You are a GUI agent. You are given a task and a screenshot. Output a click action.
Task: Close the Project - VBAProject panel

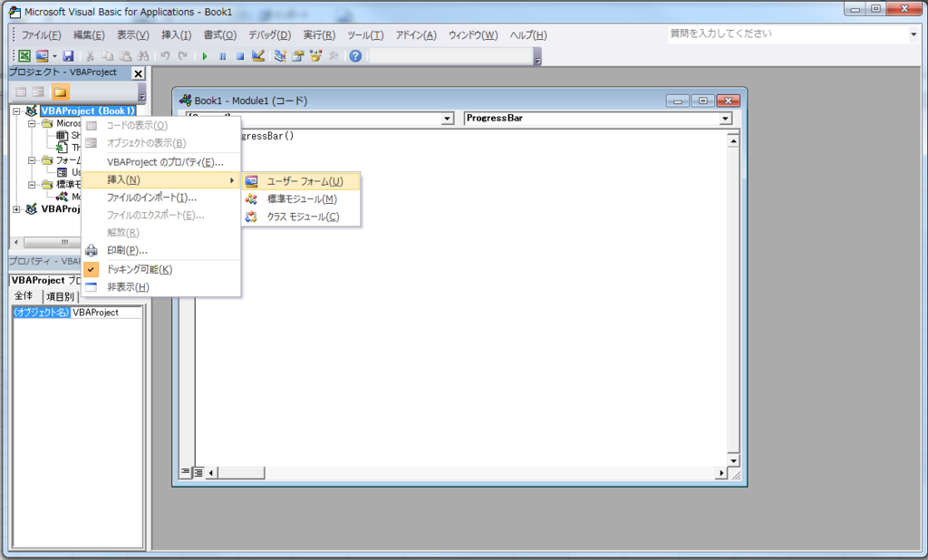pos(138,73)
